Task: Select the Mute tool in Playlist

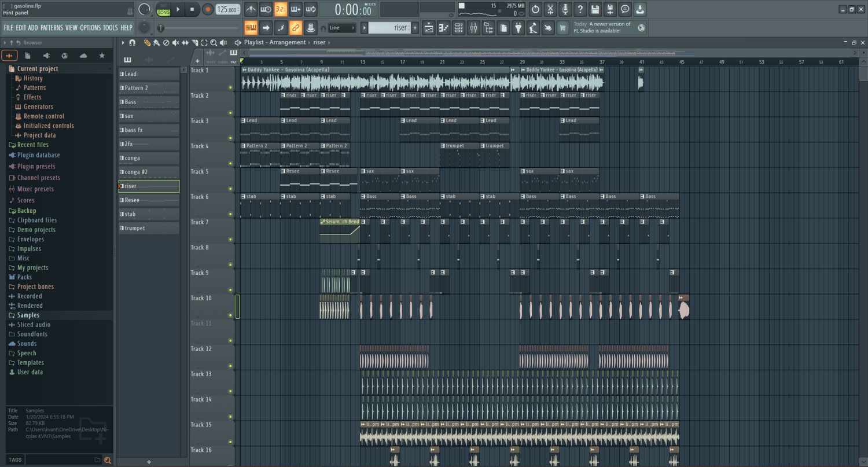Action: tap(175, 42)
